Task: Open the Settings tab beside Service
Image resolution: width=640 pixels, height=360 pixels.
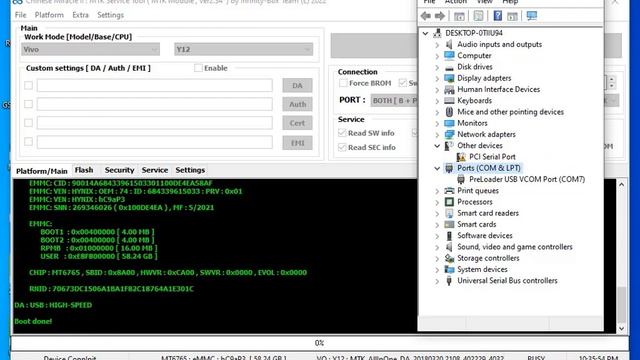Action: (x=190, y=170)
